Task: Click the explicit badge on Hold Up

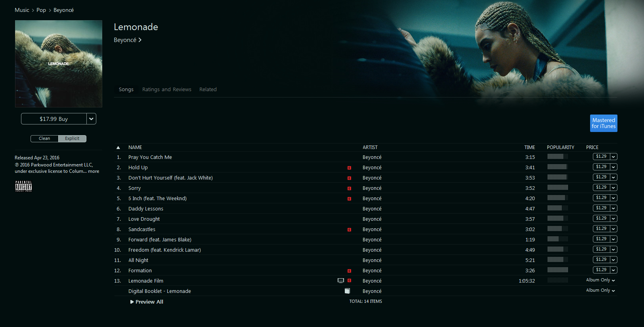Action: click(349, 168)
